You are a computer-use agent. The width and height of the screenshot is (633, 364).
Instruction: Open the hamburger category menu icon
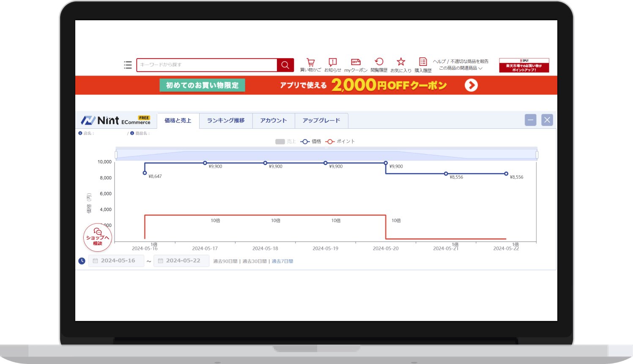click(x=128, y=65)
